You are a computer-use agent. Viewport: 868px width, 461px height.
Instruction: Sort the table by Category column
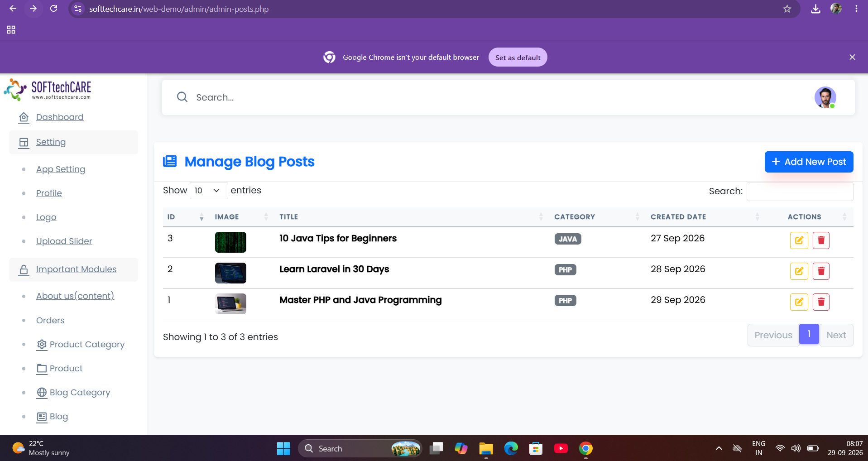tap(597, 217)
